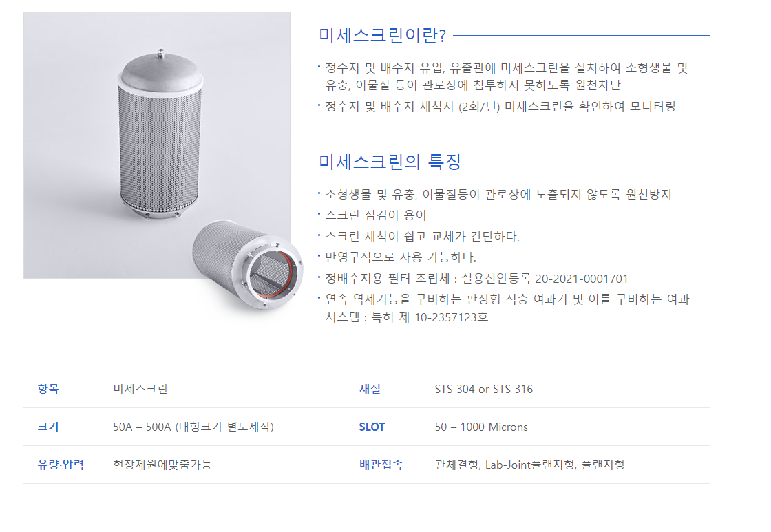
Task: Click the 50 – 1000 Microns value
Action: point(481,427)
